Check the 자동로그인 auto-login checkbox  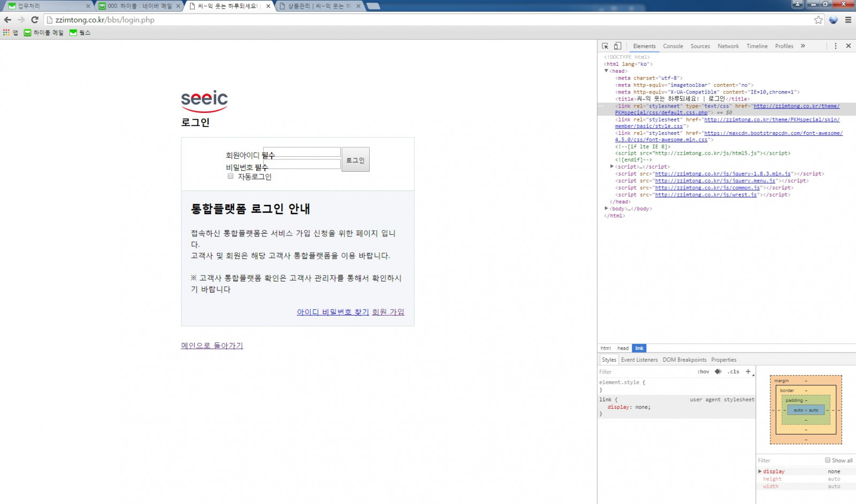[x=231, y=176]
